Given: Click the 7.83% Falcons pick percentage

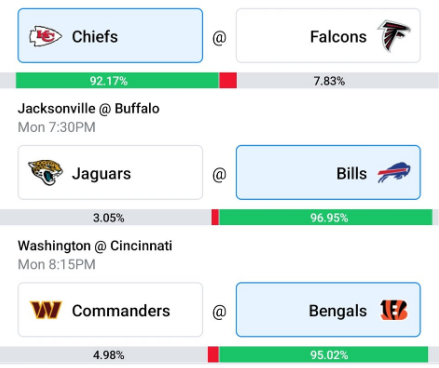Looking at the screenshot, I should 329,81.
